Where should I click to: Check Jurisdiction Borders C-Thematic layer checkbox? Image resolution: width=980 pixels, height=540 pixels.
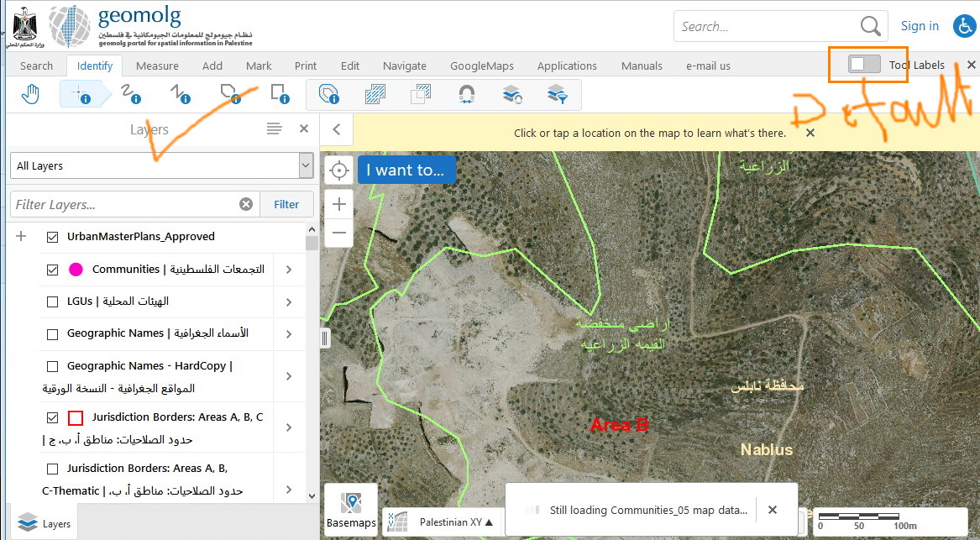(x=53, y=469)
